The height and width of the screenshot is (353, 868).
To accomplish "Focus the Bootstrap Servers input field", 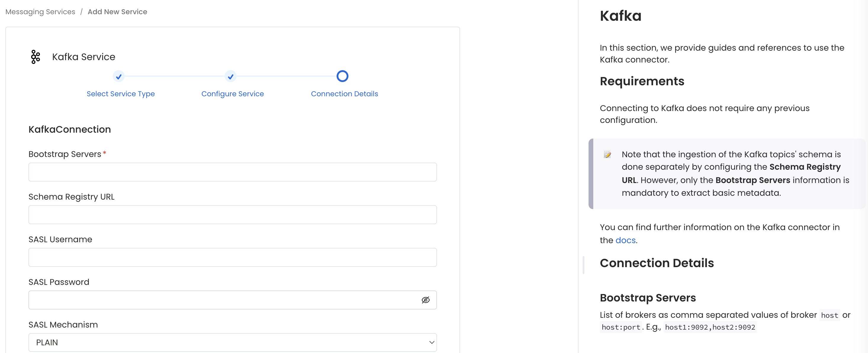I will click(x=232, y=172).
